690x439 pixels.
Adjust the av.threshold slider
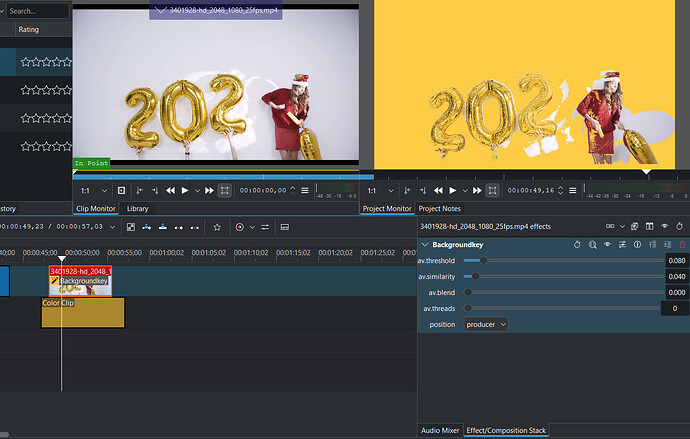563,260
